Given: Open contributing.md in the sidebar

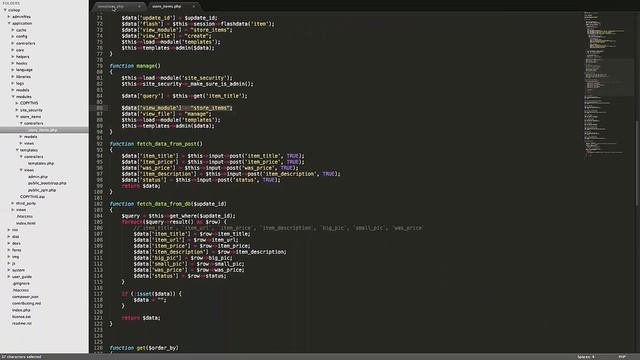Looking at the screenshot, I should pos(27,303).
